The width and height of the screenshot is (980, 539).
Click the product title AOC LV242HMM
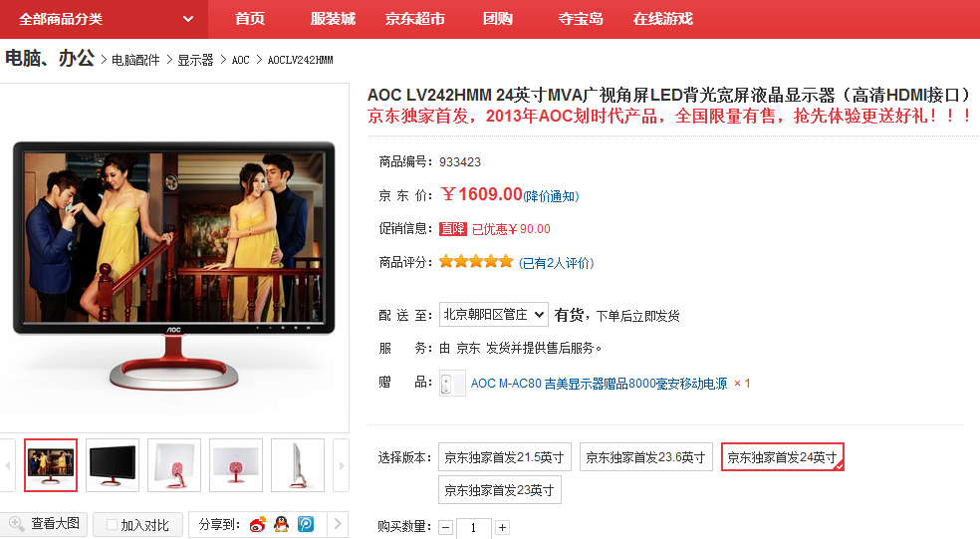[x=669, y=95]
